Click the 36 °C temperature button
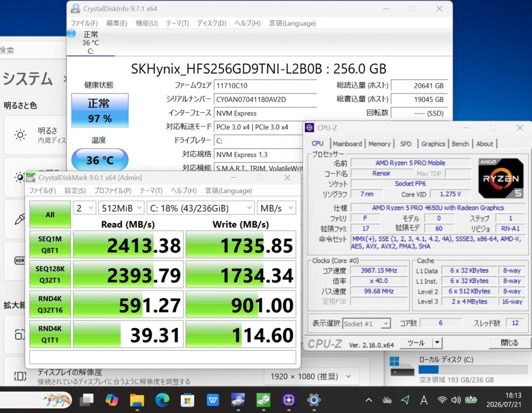 click(100, 160)
